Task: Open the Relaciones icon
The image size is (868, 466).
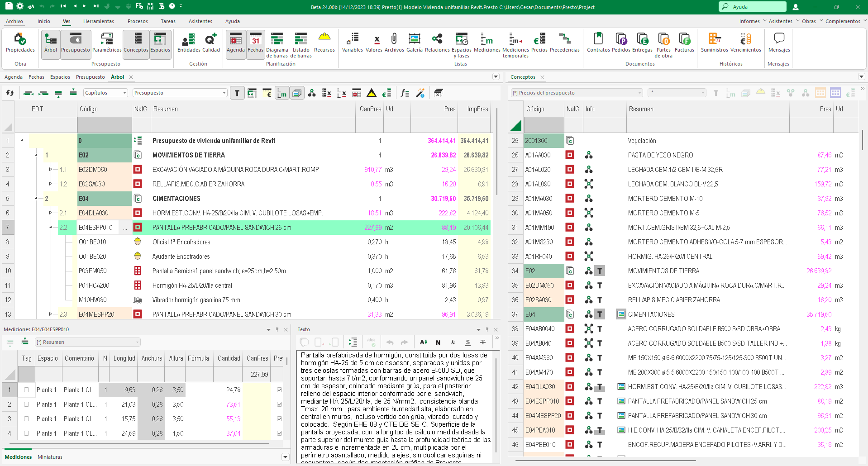Action: pos(437,43)
